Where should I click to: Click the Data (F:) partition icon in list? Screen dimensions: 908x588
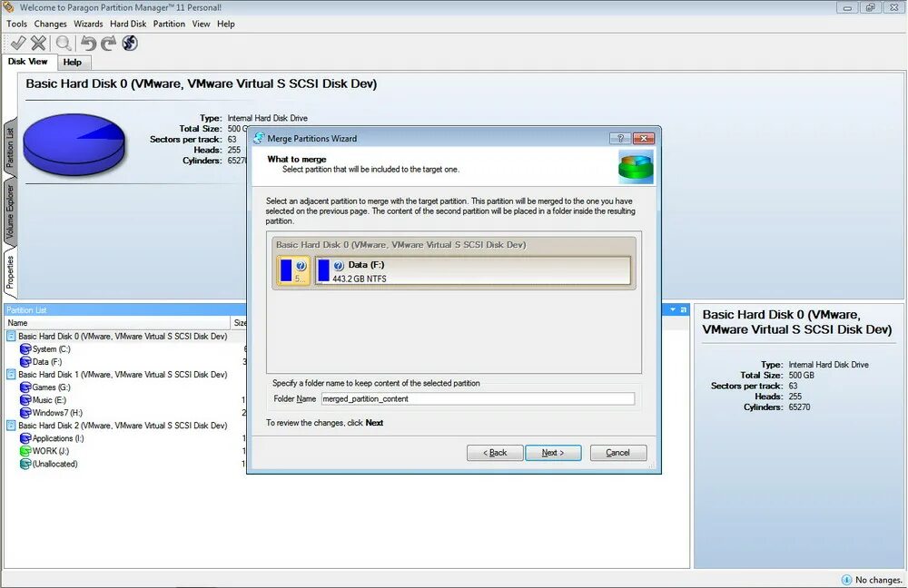(x=25, y=362)
